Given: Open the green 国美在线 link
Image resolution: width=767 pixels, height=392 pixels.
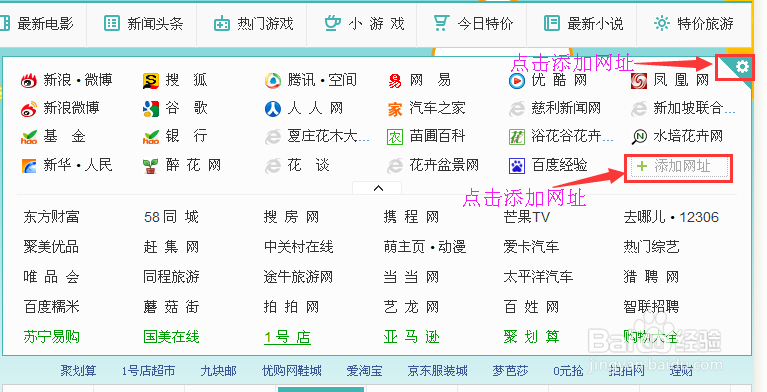Looking at the screenshot, I should coord(171,337).
